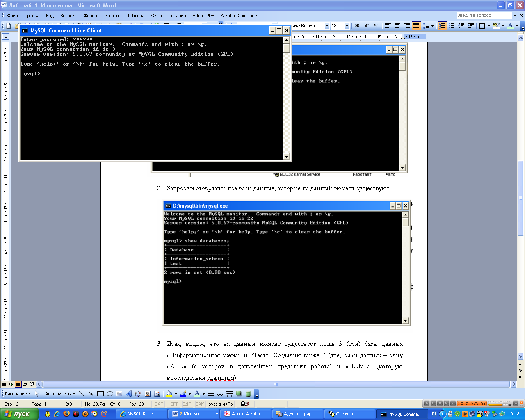Insert clip art from drawing toolbar
The height and width of the screenshot is (420, 525).
pos(147,394)
